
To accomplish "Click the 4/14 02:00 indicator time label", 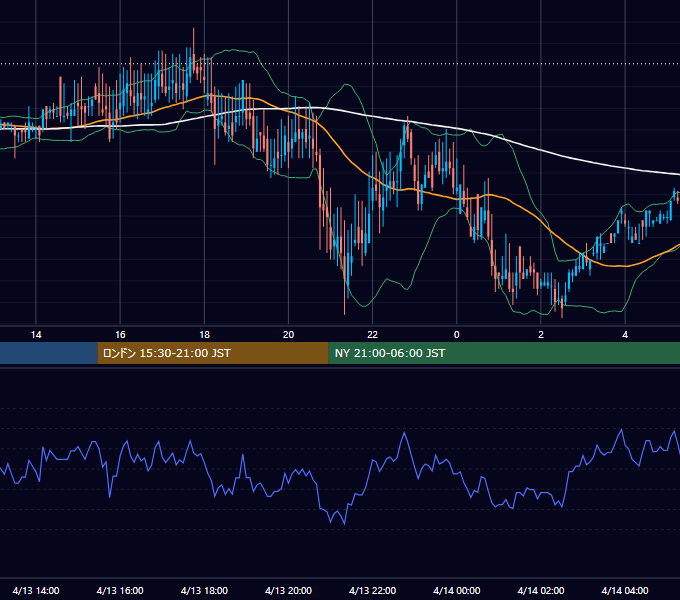I will 541,590.
